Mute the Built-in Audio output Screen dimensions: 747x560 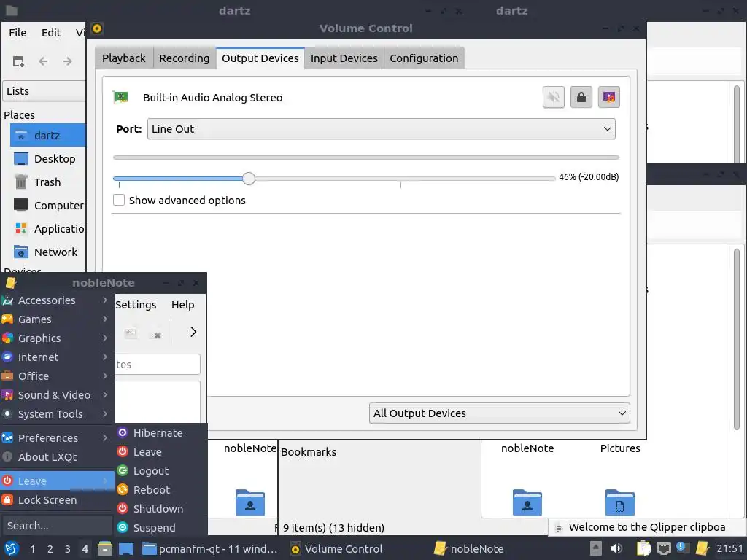pos(553,97)
